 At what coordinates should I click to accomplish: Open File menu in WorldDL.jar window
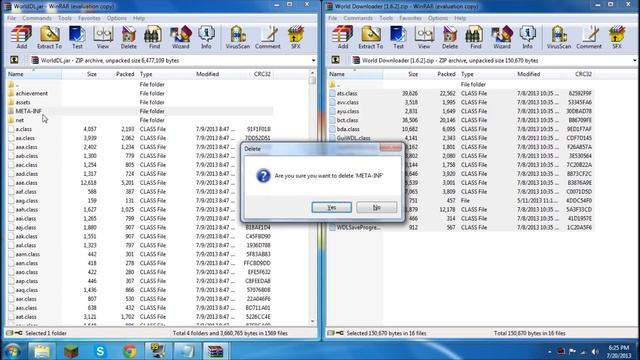point(11,18)
